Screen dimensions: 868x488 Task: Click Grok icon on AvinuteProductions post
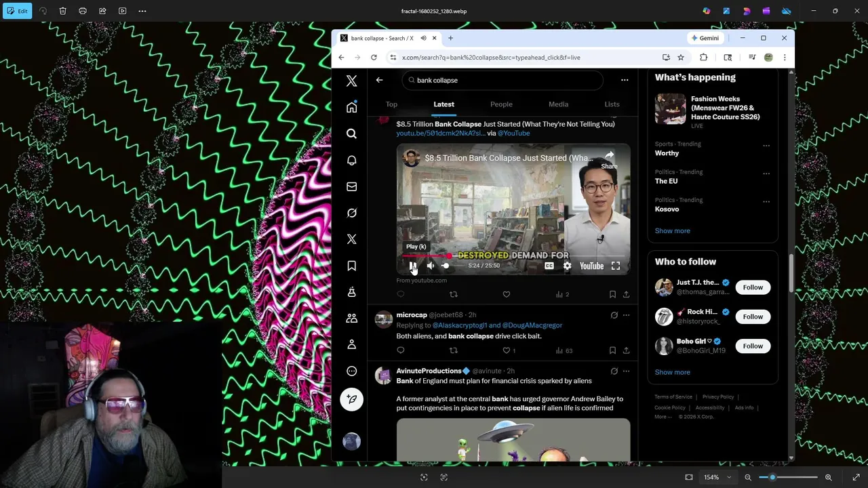tap(614, 371)
